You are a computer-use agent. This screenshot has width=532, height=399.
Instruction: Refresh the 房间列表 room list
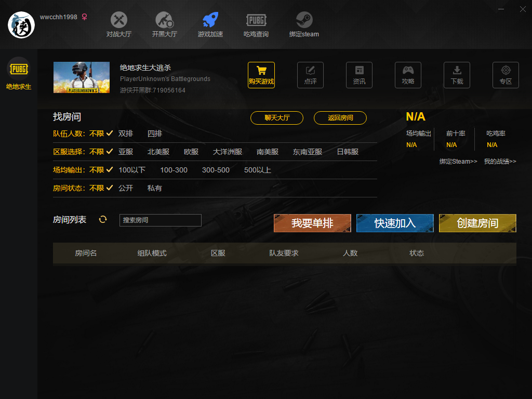(x=103, y=219)
